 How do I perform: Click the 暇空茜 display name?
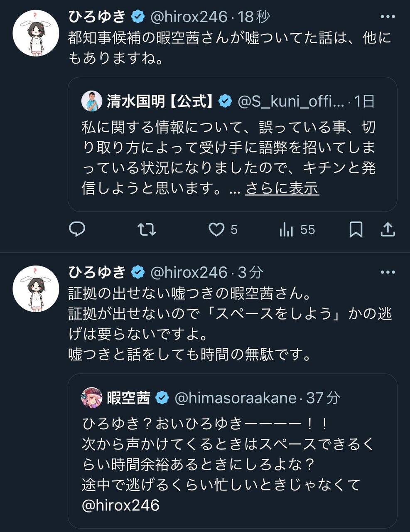tap(128, 398)
